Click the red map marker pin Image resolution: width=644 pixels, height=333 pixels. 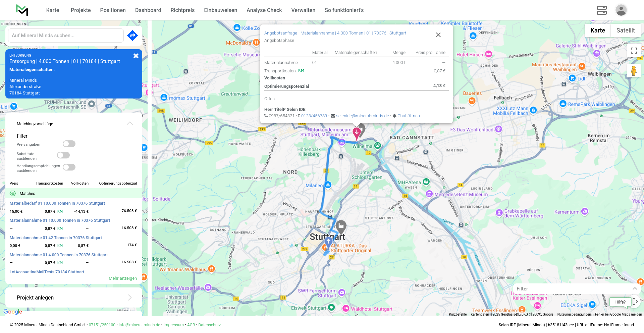(x=357, y=133)
